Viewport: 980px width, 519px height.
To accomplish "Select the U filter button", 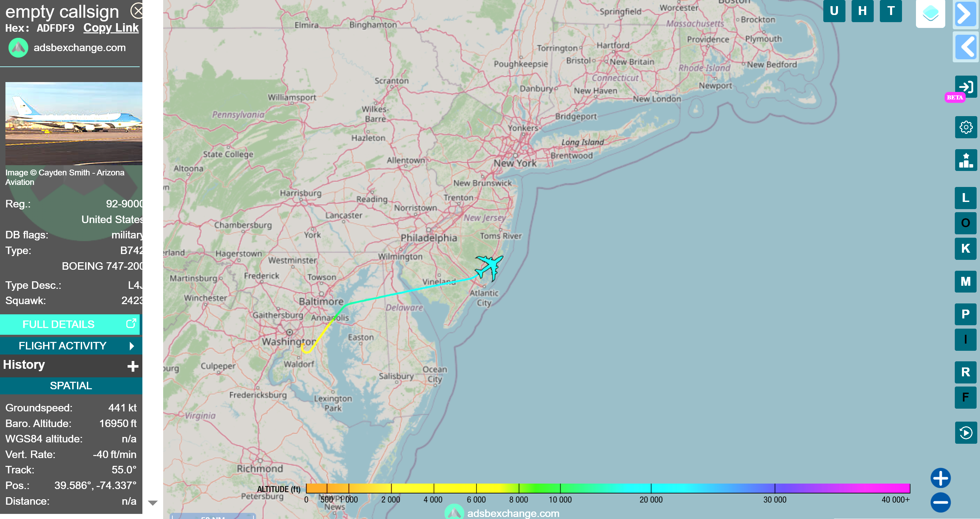I will point(834,11).
